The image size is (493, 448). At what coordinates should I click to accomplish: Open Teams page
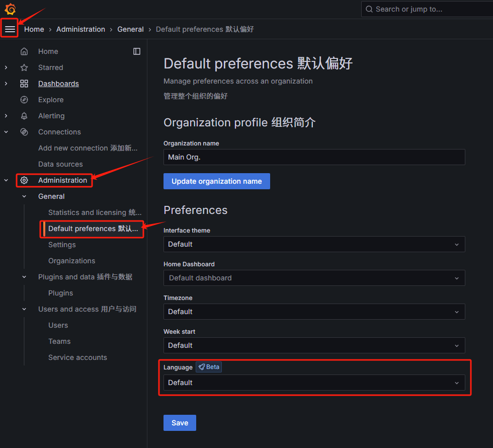(59, 341)
